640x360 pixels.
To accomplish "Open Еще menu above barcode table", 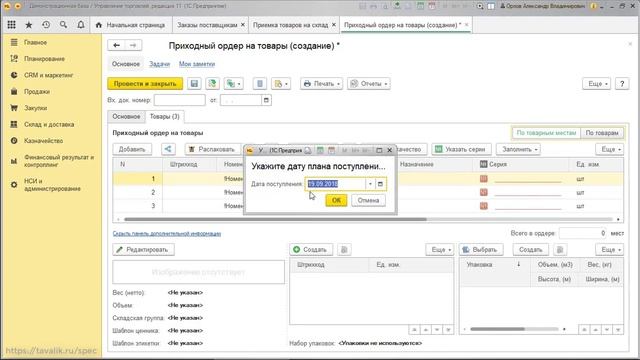I will click(440, 250).
